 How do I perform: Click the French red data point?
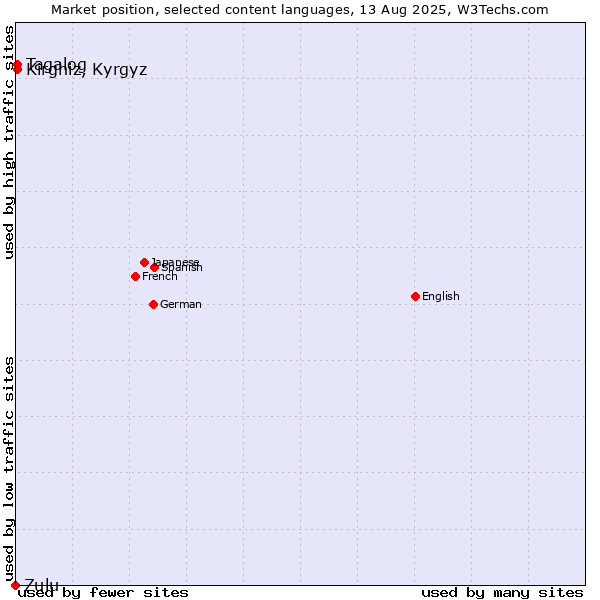(135, 276)
